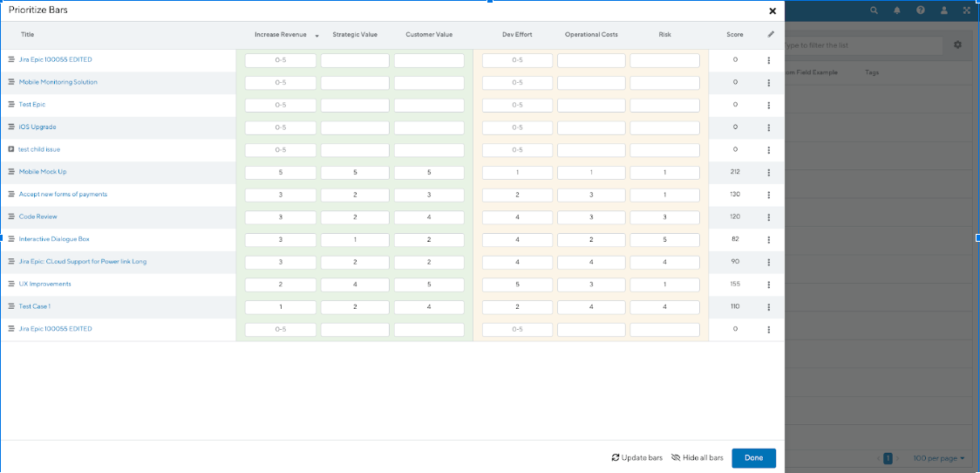
Task: Open three-dot menu for UX Improvements row
Action: pos(768,284)
